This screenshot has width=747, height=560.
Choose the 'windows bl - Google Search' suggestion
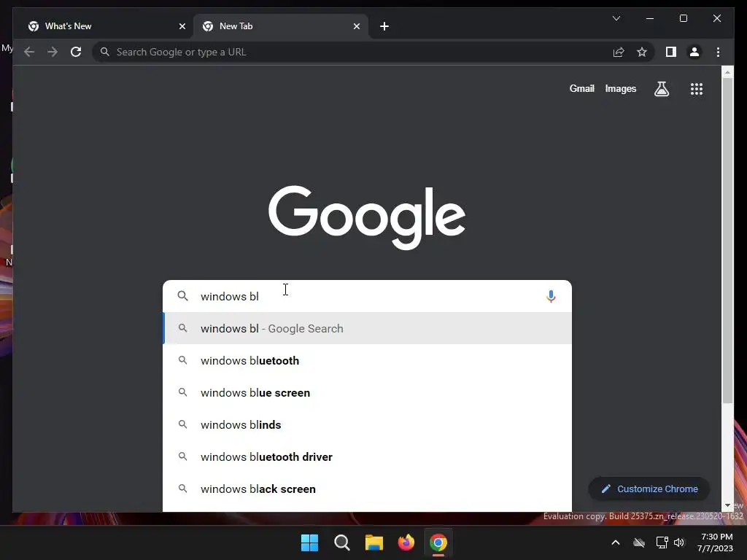pos(368,329)
